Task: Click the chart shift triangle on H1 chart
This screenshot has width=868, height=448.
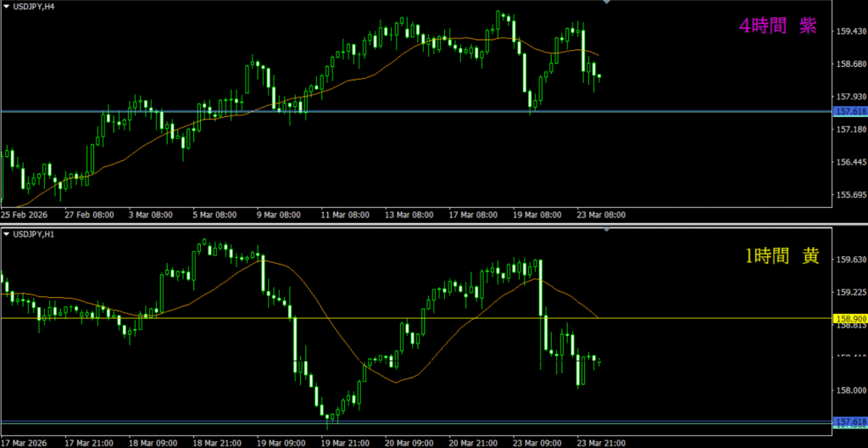Action: point(606,230)
